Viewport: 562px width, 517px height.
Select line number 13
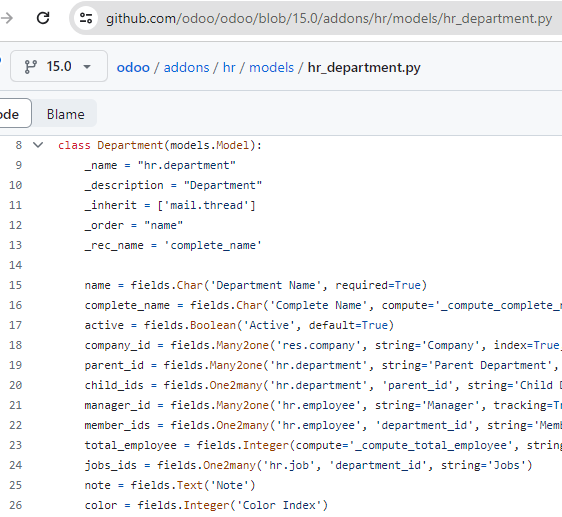(x=15, y=245)
